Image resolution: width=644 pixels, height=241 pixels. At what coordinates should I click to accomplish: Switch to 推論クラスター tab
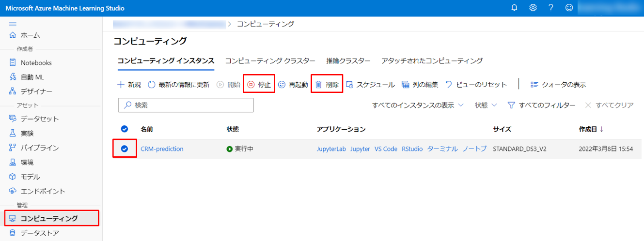pyautogui.click(x=348, y=61)
